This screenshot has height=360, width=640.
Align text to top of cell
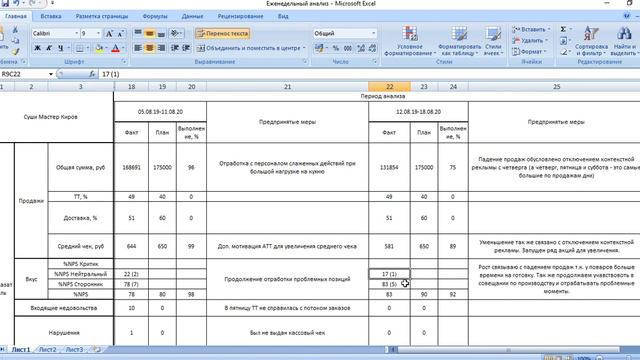(138, 33)
